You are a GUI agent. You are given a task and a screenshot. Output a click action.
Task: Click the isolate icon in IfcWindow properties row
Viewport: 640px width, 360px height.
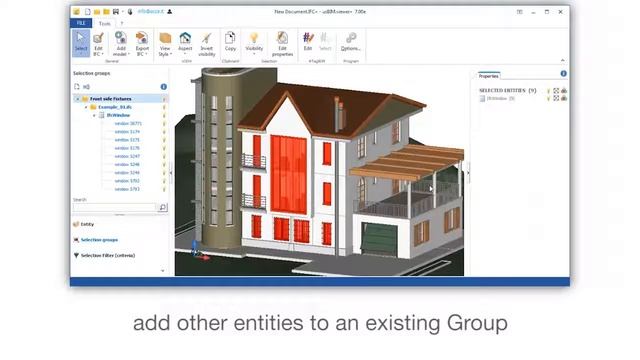[x=564, y=98]
